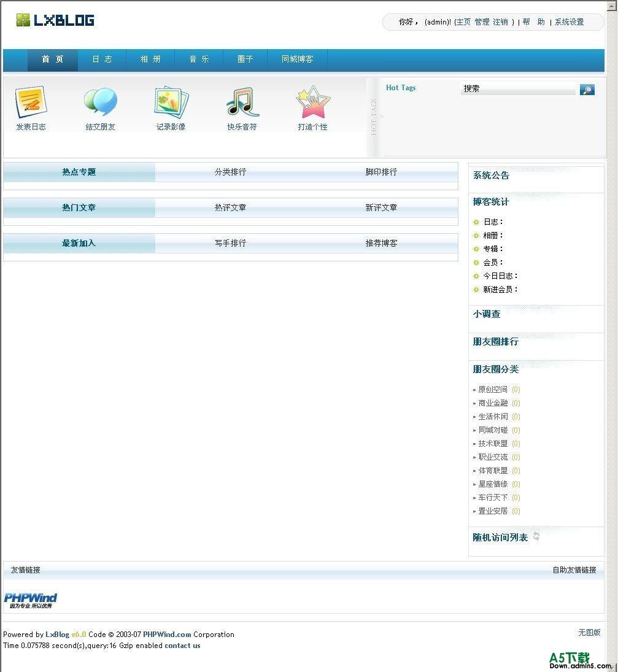Click the 博客统计 sidebar heading

point(491,202)
